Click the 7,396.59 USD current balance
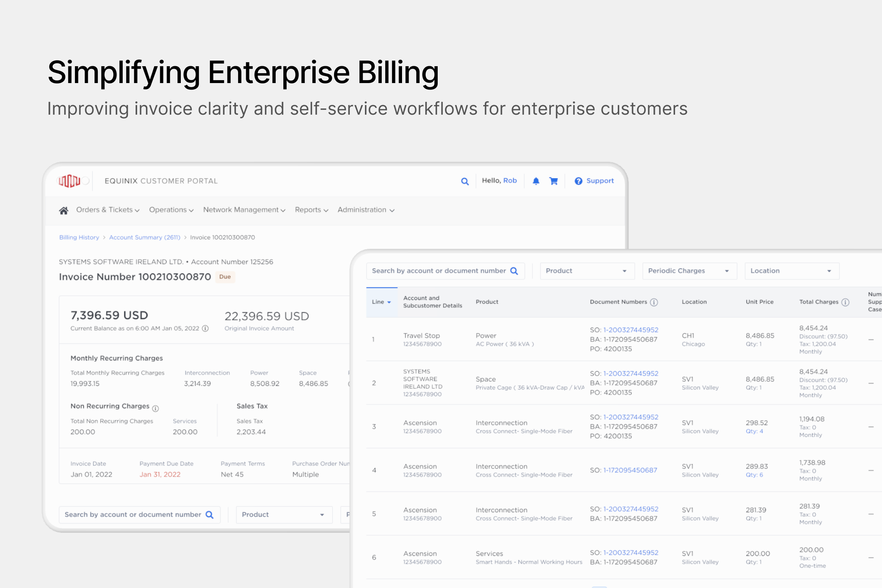Viewport: 882px width, 588px height. click(x=109, y=315)
